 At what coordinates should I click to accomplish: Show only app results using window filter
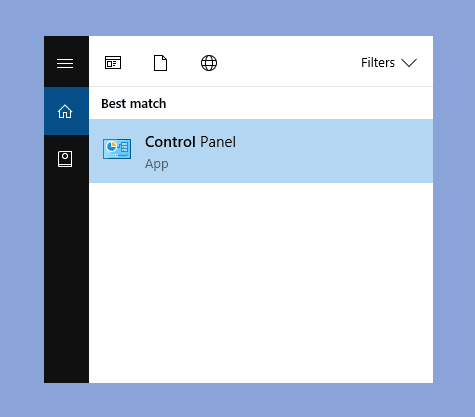113,63
